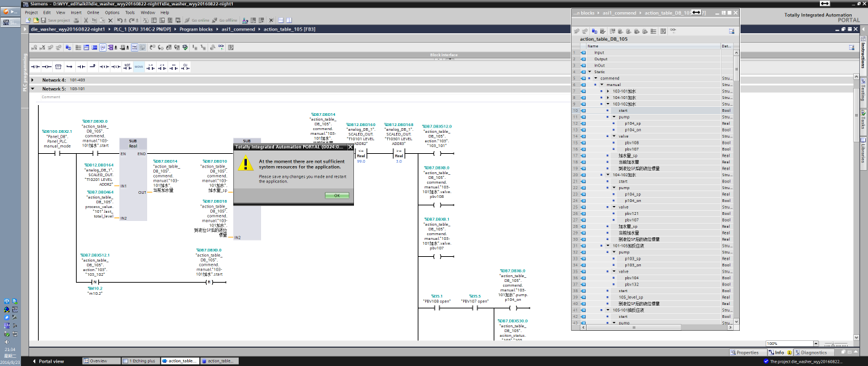Click the delete network icon in editor toolbar
Image resolution: width=868 pixels, height=366 pixels.
[43, 47]
